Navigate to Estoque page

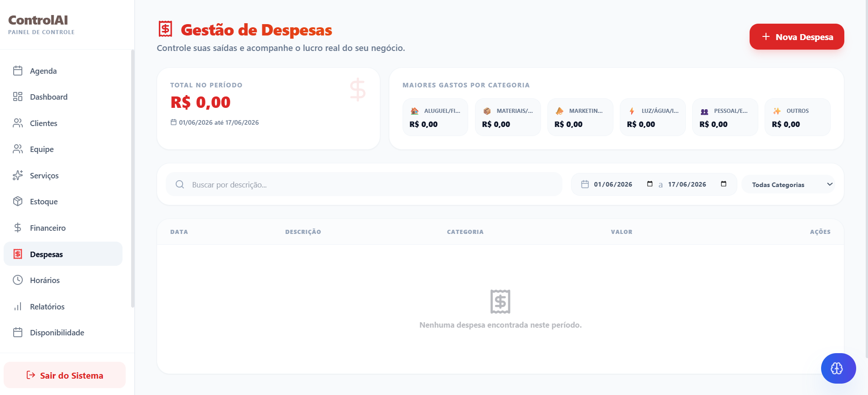[63, 201]
